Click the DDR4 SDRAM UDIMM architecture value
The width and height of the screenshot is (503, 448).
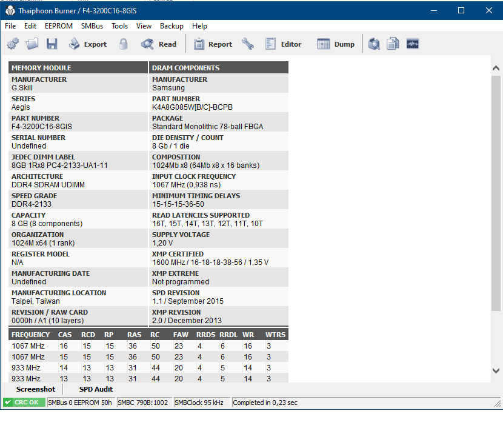point(48,185)
